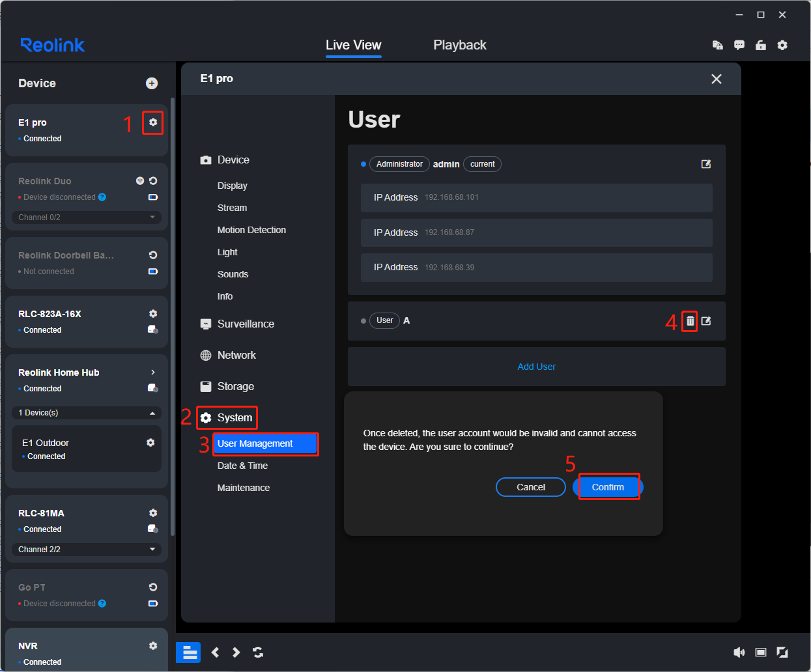The height and width of the screenshot is (672, 811).
Task: Edit the admin account with the pencil icon
Action: pos(706,164)
